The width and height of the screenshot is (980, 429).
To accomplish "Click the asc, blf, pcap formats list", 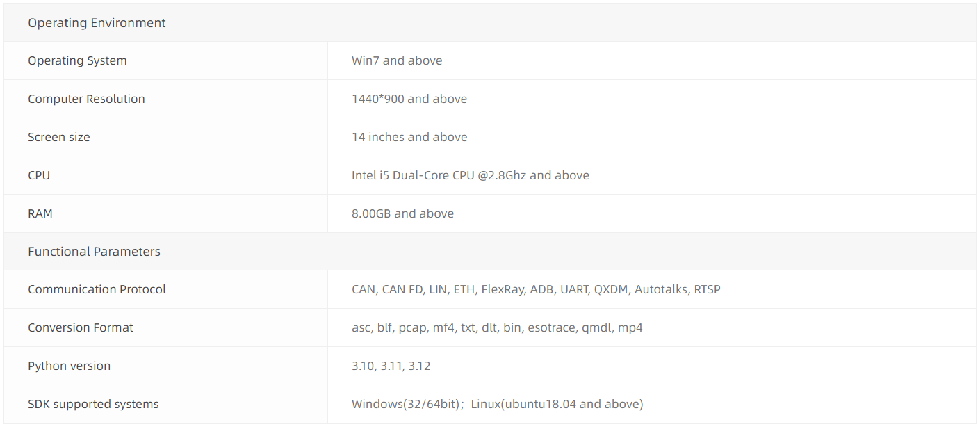I will click(497, 327).
